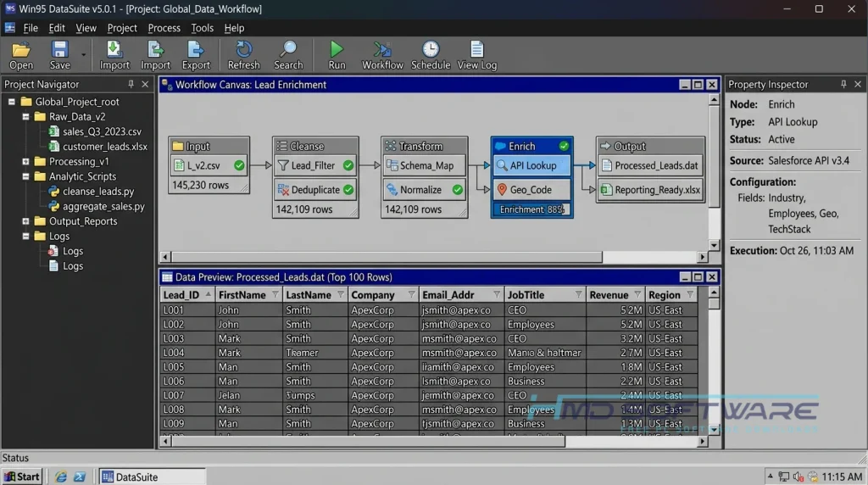Open the Workflow toolbar tool
The height and width of the screenshot is (485, 868).
pyautogui.click(x=382, y=55)
